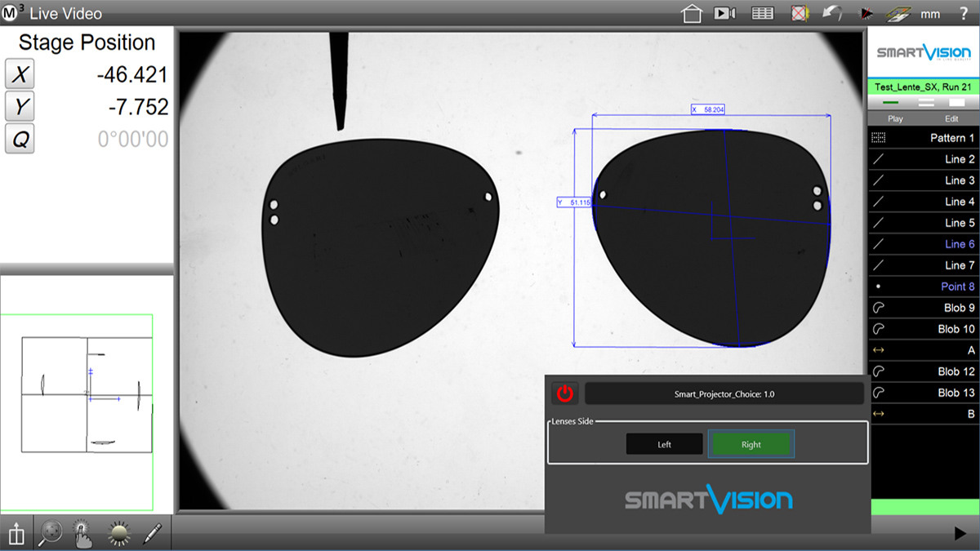Viewport: 980px width, 551px height.
Task: Click the Smart_Projector_Choice: 1.0 field
Action: point(724,394)
